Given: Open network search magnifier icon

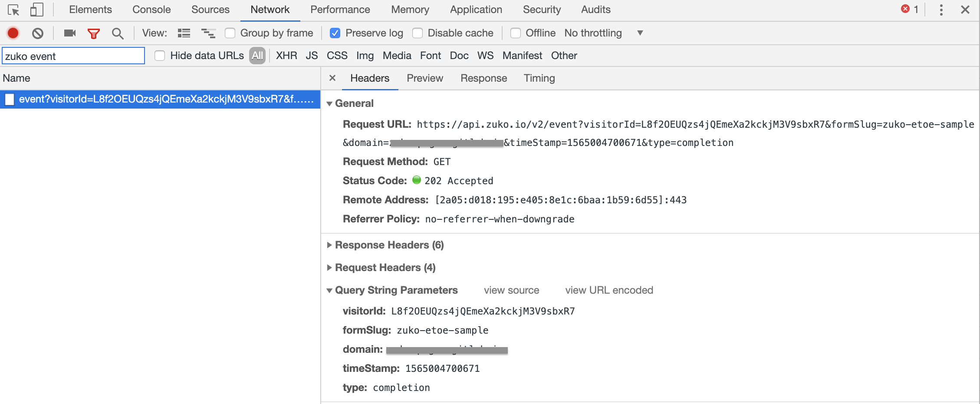Looking at the screenshot, I should [x=117, y=33].
